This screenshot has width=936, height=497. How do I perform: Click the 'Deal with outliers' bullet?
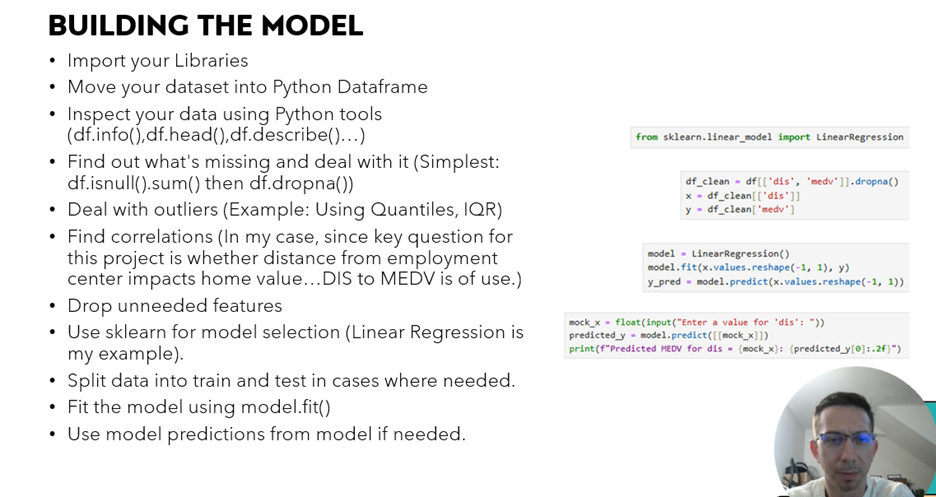(284, 209)
